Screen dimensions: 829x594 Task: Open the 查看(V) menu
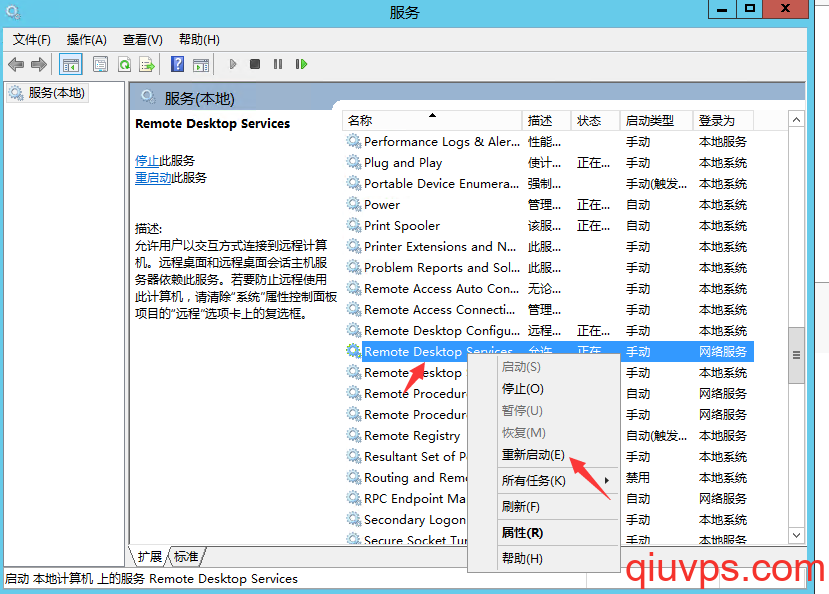click(143, 40)
